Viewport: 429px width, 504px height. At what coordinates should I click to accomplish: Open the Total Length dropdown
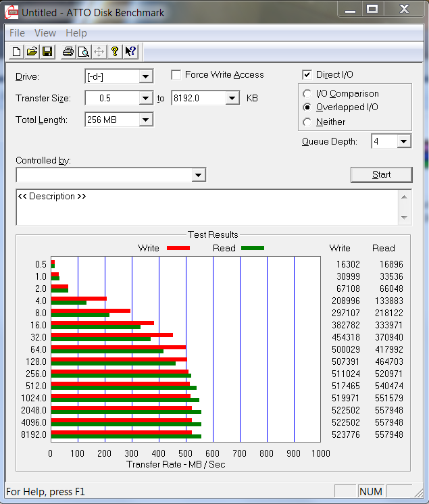click(145, 120)
